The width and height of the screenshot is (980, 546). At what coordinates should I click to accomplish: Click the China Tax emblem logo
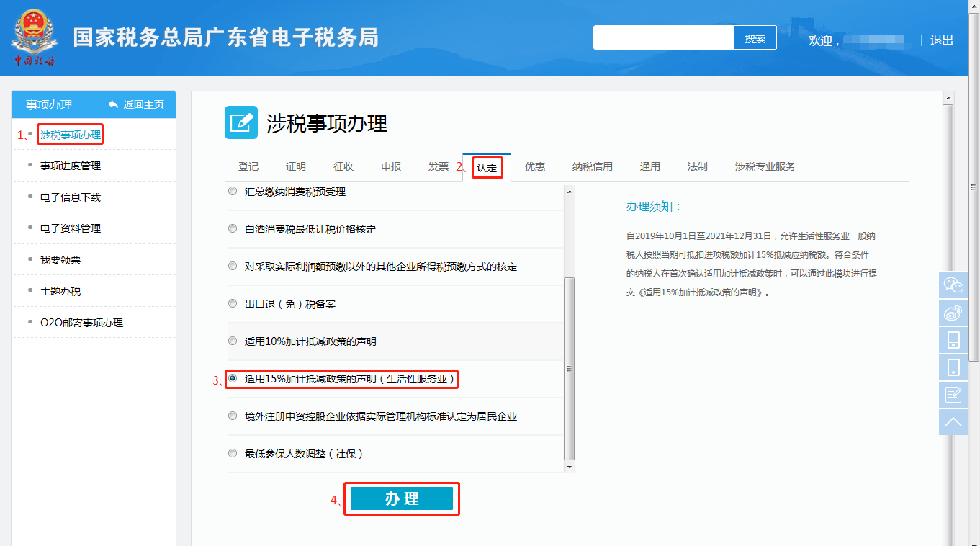click(x=34, y=37)
